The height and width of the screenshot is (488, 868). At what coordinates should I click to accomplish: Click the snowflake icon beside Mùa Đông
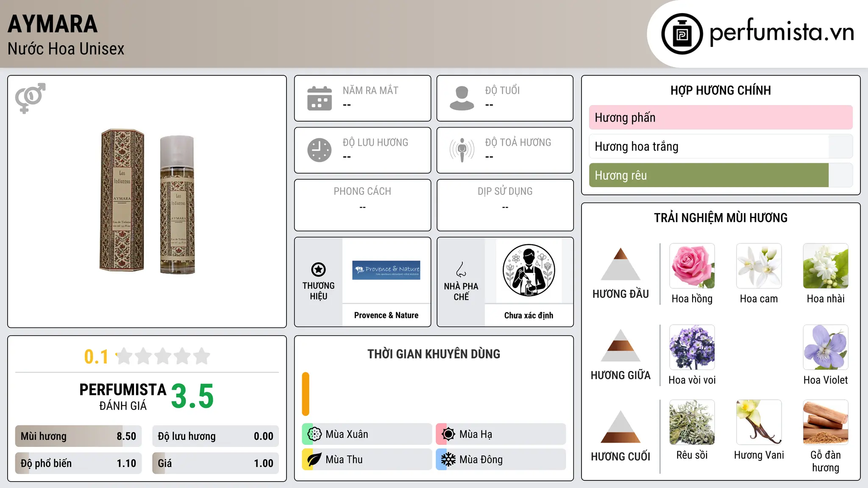click(x=448, y=460)
